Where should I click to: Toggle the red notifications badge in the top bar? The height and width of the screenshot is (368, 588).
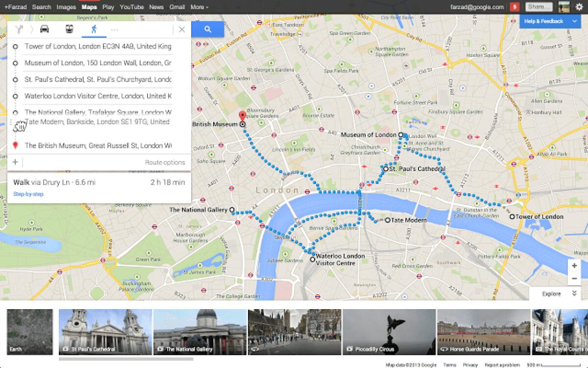point(514,6)
